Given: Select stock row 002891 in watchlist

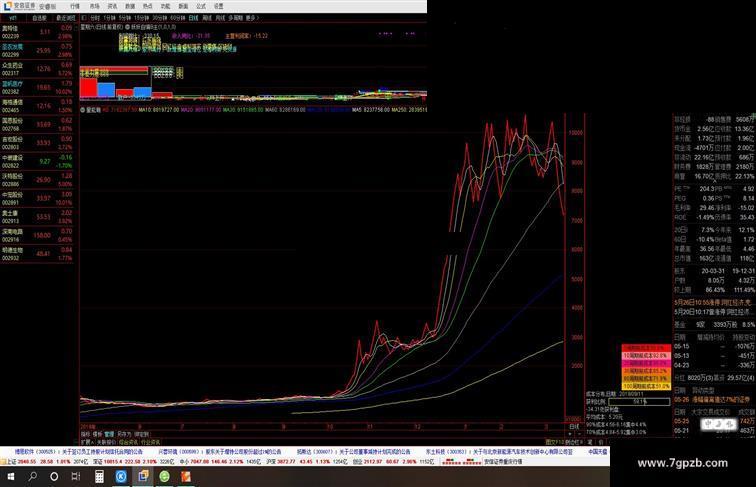Looking at the screenshot, I should pyautogui.click(x=37, y=198).
